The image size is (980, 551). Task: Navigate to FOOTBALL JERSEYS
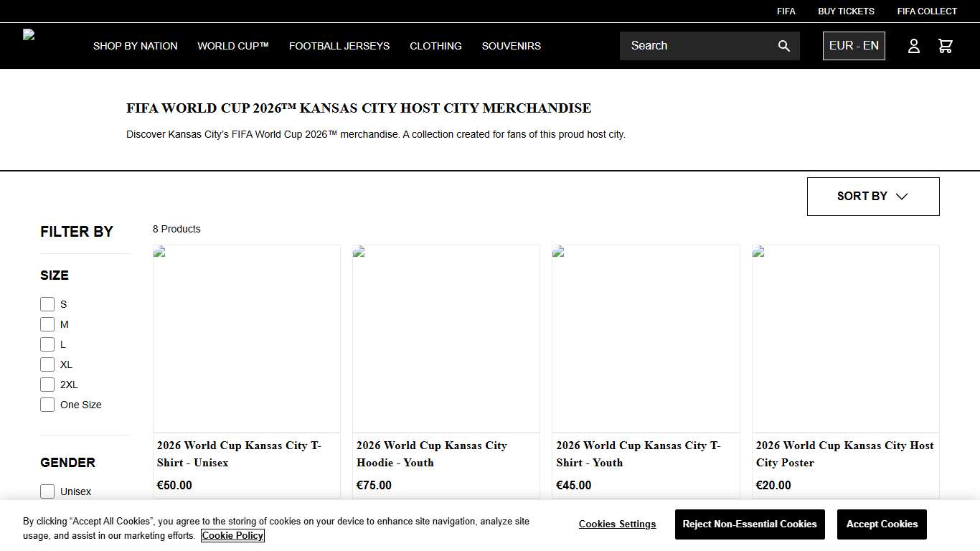(x=339, y=46)
